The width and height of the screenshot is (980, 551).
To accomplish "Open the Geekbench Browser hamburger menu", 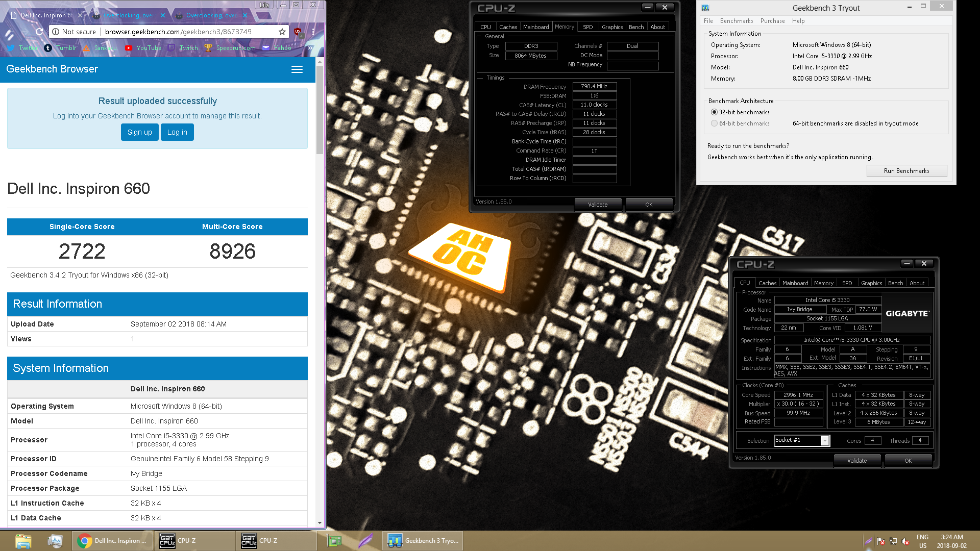I will click(297, 69).
